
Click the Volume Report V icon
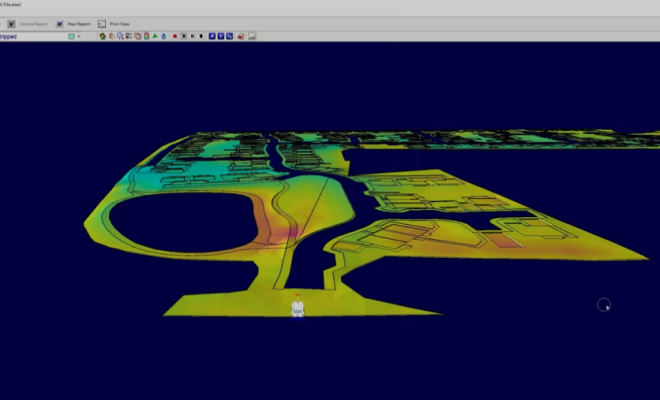click(x=11, y=24)
